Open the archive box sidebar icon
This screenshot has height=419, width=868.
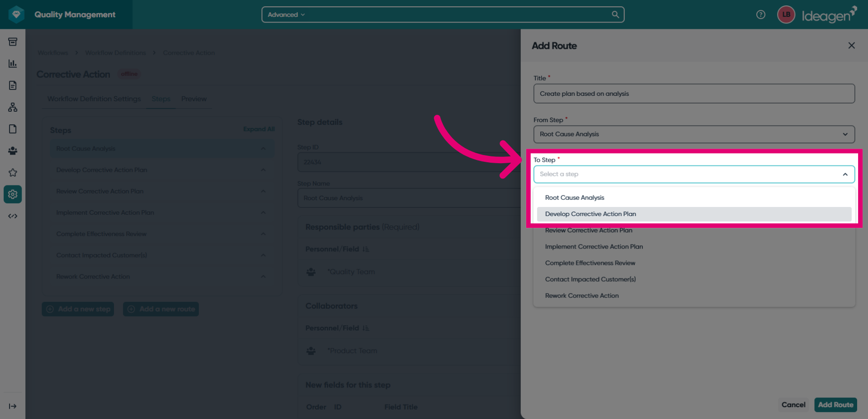pos(13,42)
